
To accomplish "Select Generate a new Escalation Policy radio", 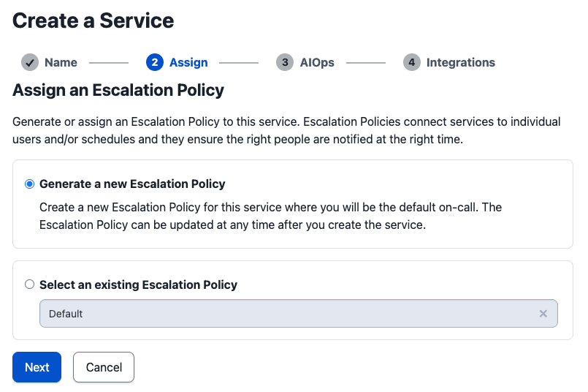I will [29, 184].
